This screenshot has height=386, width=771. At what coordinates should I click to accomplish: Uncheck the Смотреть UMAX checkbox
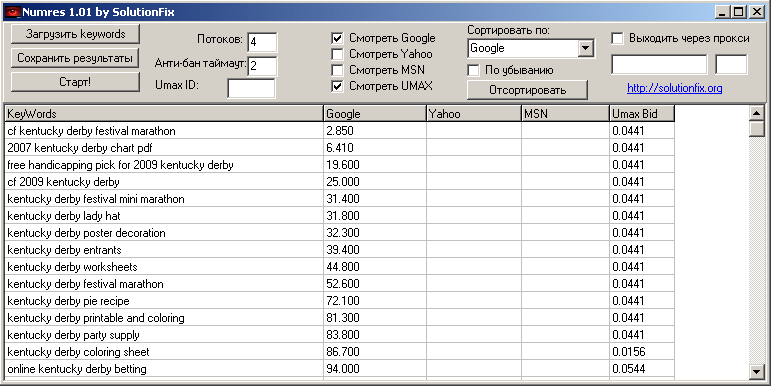pyautogui.click(x=337, y=86)
